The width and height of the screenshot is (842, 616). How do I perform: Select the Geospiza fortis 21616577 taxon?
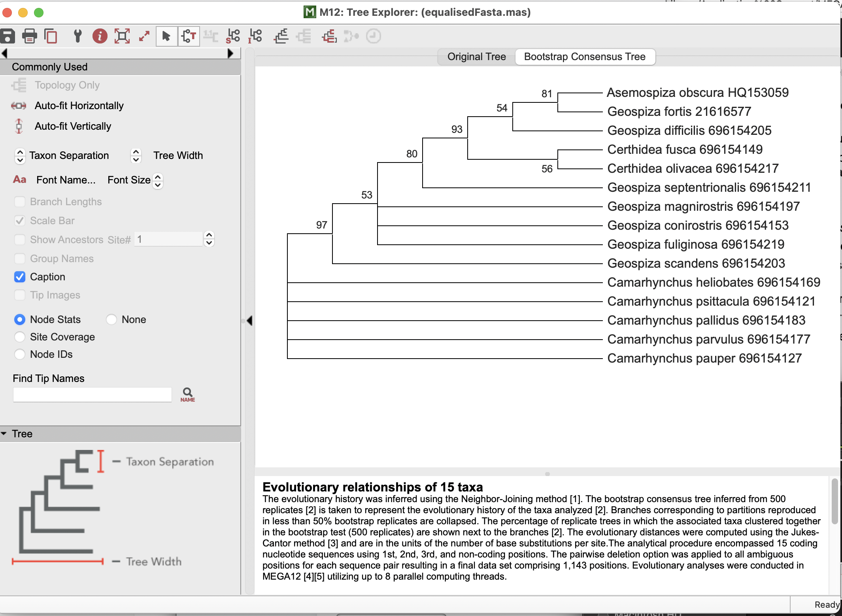[x=679, y=111]
